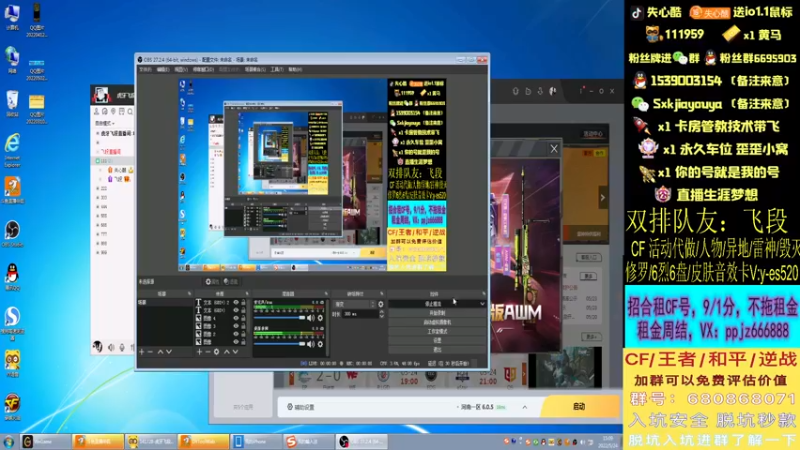This screenshot has height=450, width=800.
Task: Undock Audio Mixer panel via header icon
Action: pyautogui.click(x=326, y=294)
